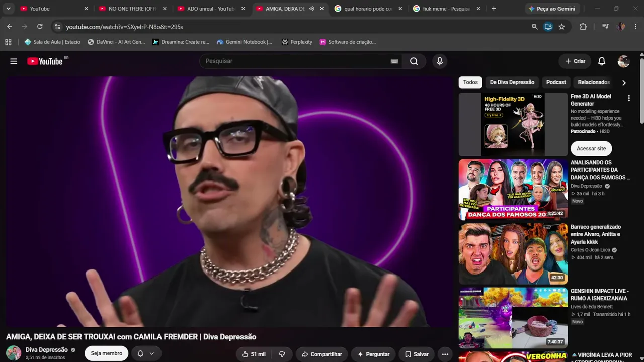Open Dreamina bookmark

pyautogui.click(x=181, y=42)
